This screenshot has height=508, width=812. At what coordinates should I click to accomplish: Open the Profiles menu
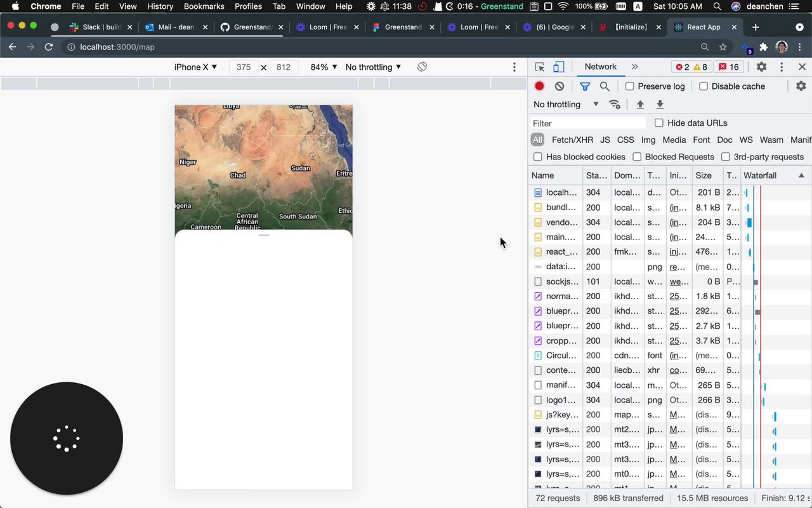(x=248, y=6)
